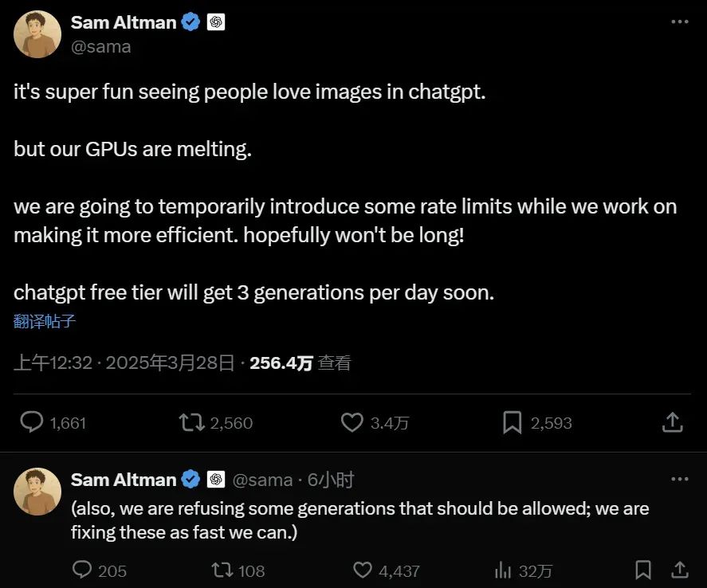Click the share icon on the main tweet
Viewport: 707px width, 588px height.
coord(674,422)
